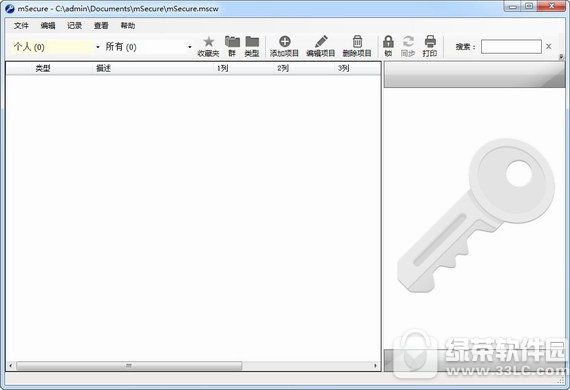Click the 同步 sync icon
This screenshot has height=390, width=570.
coord(408,46)
